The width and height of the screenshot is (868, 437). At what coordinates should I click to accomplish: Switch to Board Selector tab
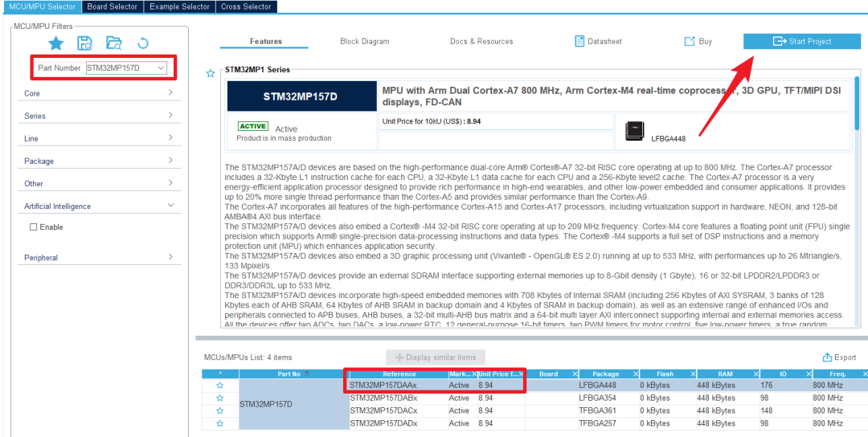(x=113, y=6)
